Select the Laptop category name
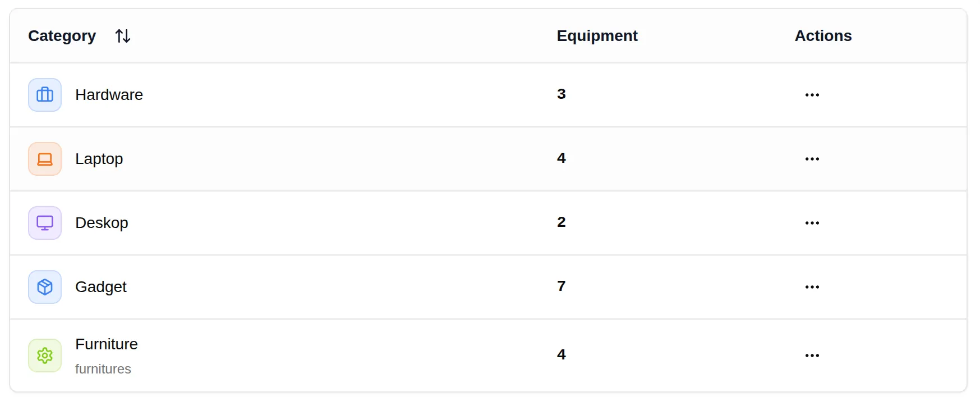 point(99,159)
